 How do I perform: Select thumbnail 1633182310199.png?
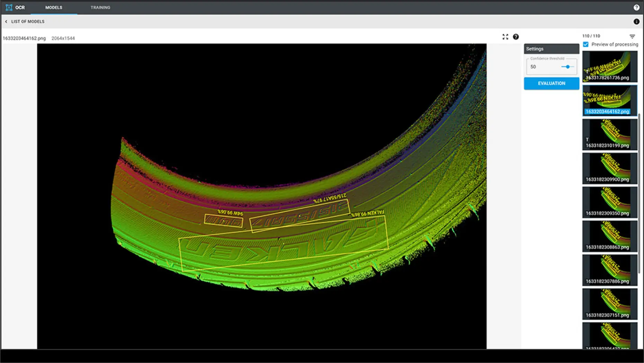click(x=610, y=134)
